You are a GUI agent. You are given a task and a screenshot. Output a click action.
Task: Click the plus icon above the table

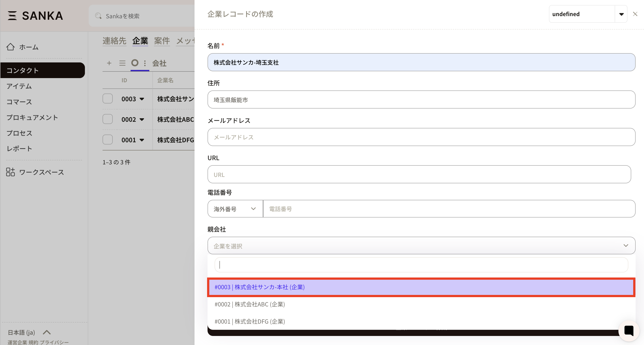click(109, 63)
